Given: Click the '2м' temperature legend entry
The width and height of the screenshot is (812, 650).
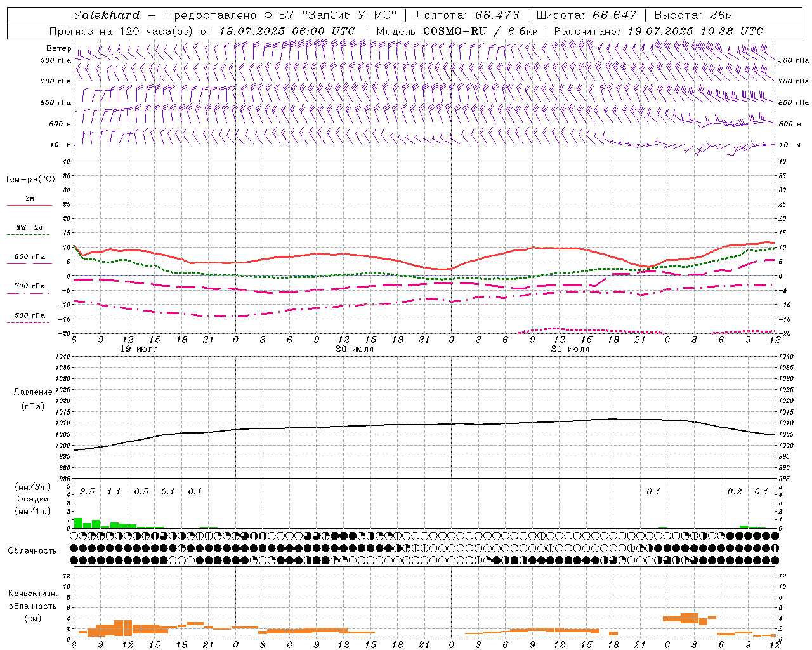Looking at the screenshot, I should (x=30, y=199).
